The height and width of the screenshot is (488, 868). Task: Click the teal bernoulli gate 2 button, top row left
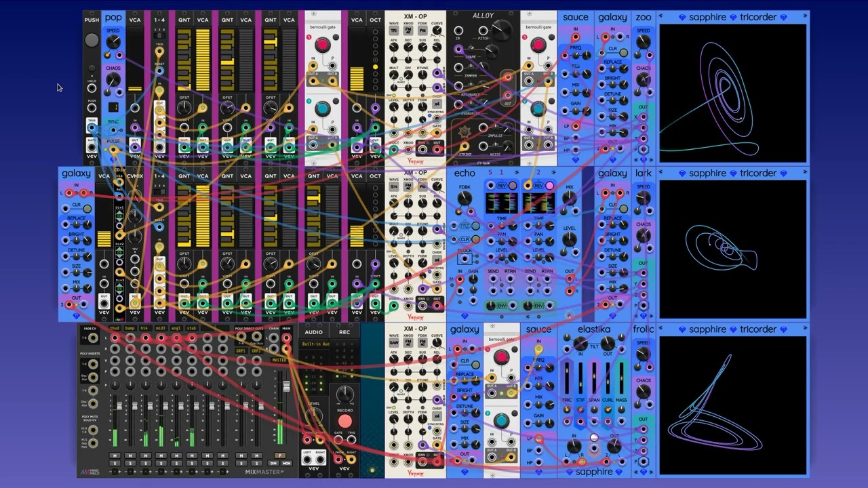pos(322,109)
